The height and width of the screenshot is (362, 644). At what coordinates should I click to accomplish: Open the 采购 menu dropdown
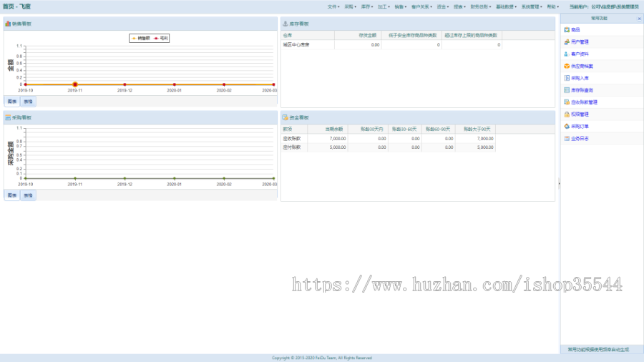351,7
